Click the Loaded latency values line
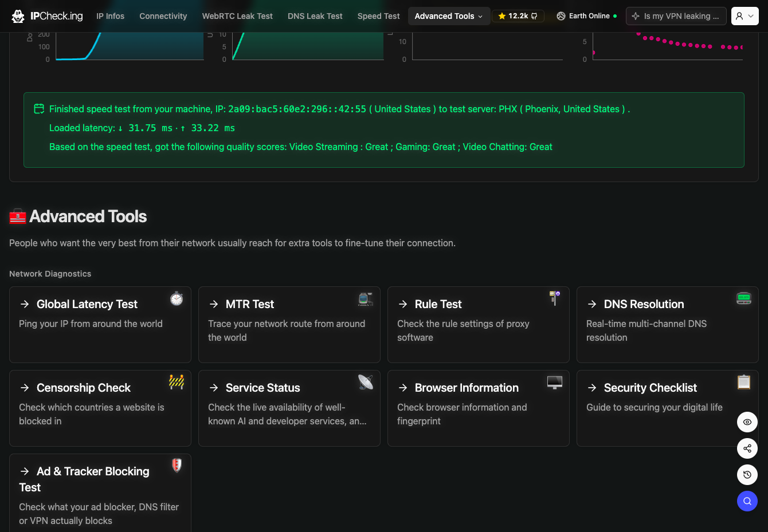The image size is (768, 532). coord(142,128)
